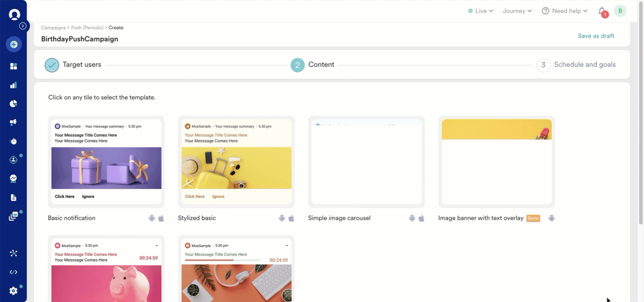
Task: Expand the sidebar with arrow toggle
Action: pos(23,26)
